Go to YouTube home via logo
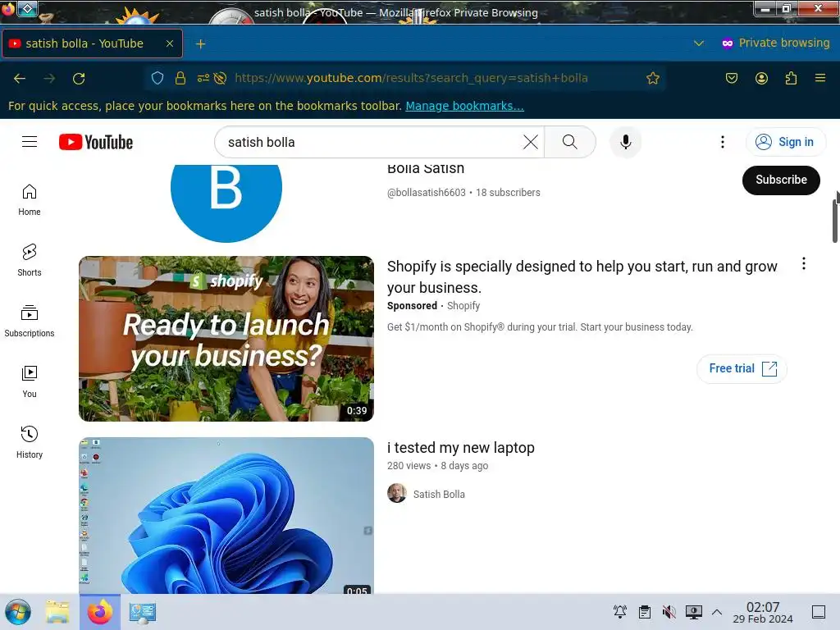The width and height of the screenshot is (840, 630). pos(96,142)
